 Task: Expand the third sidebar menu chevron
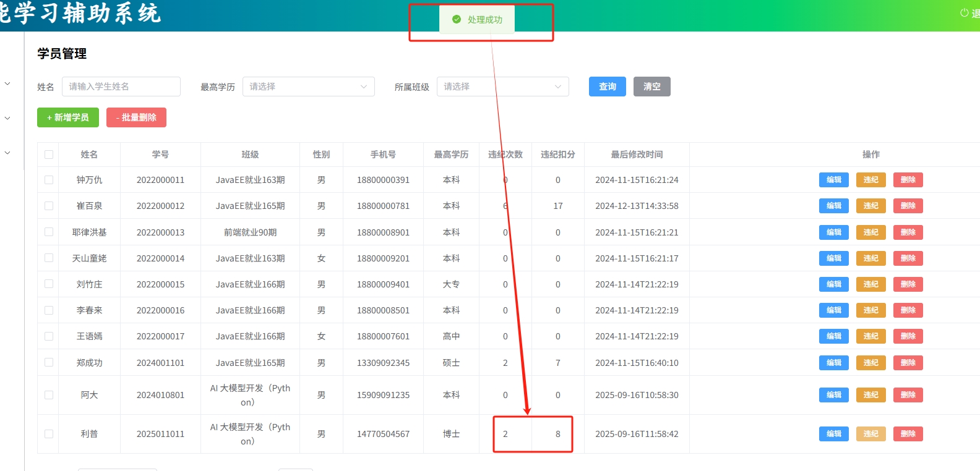point(7,153)
